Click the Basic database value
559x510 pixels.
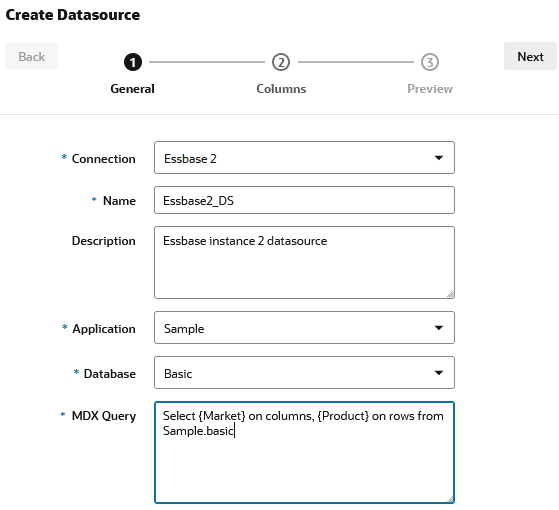[178, 374]
